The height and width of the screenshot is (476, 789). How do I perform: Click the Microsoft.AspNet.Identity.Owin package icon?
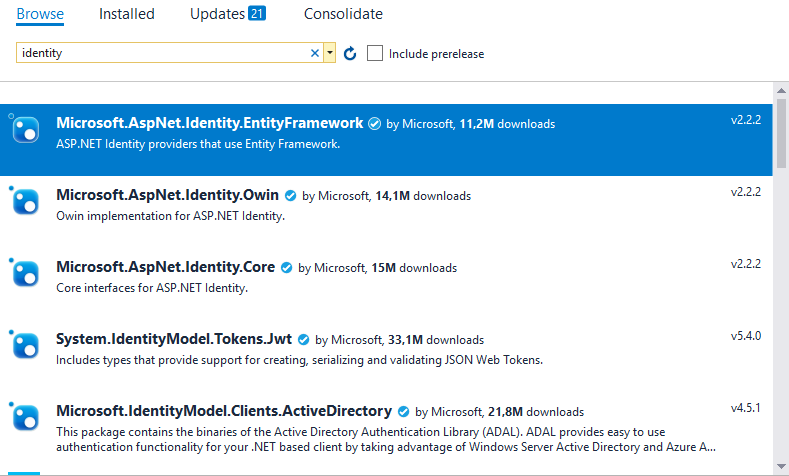tap(25, 202)
